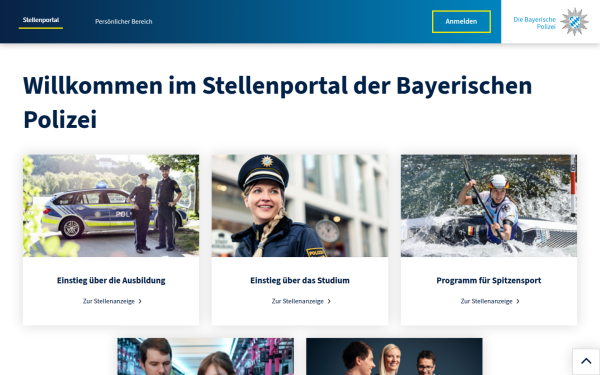
Task: Open the server room card photo
Action: tap(205, 356)
